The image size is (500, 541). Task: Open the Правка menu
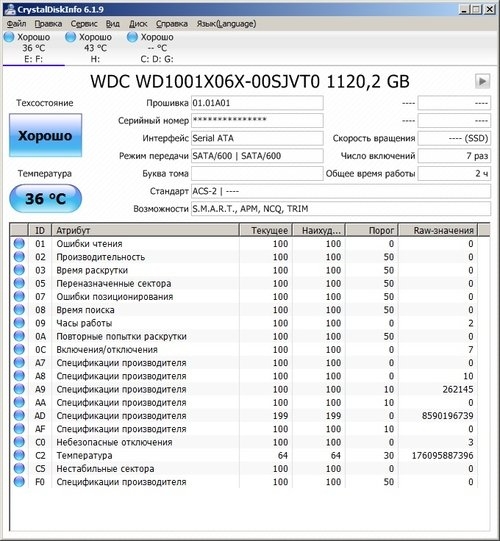point(48,24)
